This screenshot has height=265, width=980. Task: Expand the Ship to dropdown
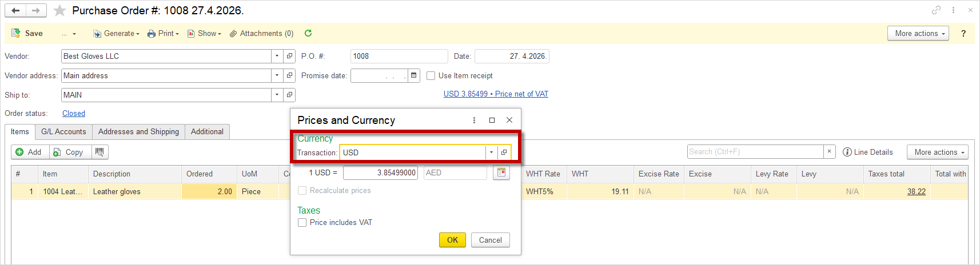coord(277,95)
